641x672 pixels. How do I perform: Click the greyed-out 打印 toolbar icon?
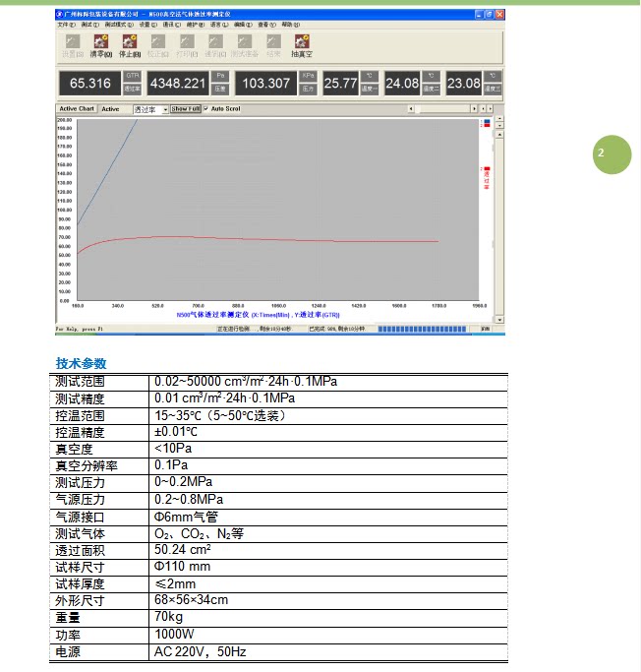click(187, 41)
